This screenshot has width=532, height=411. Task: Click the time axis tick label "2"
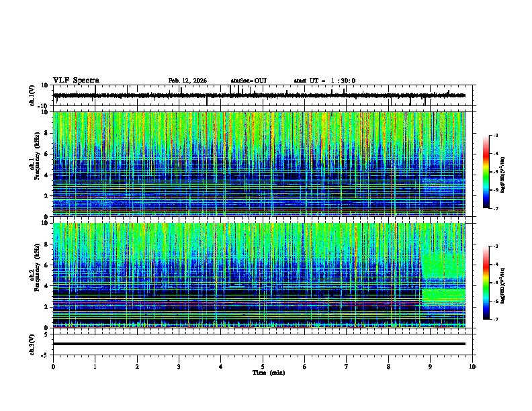pyautogui.click(x=137, y=367)
